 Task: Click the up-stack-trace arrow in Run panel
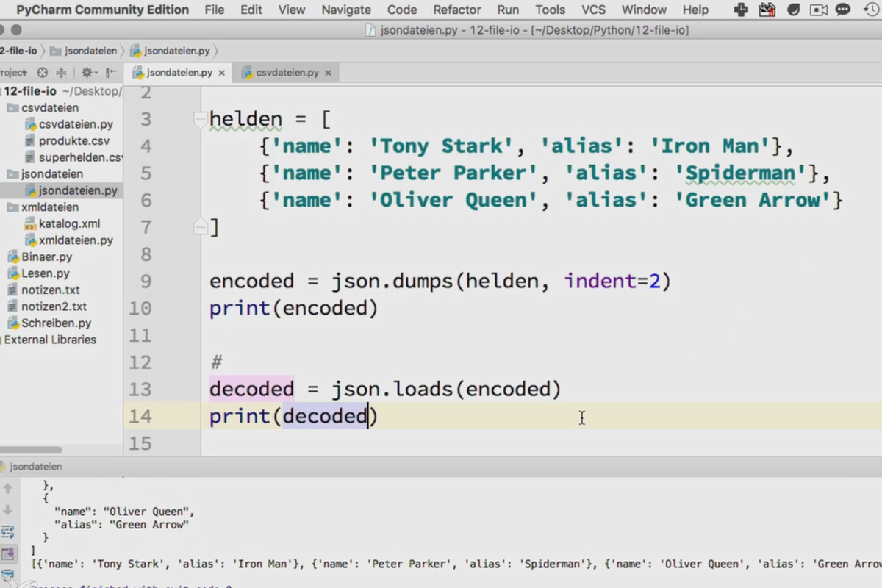7,489
